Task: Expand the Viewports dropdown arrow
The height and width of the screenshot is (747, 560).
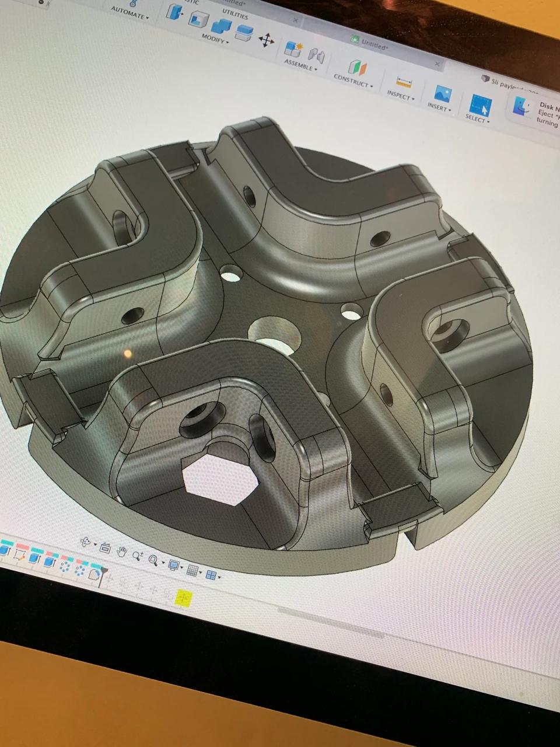Action: 219,578
